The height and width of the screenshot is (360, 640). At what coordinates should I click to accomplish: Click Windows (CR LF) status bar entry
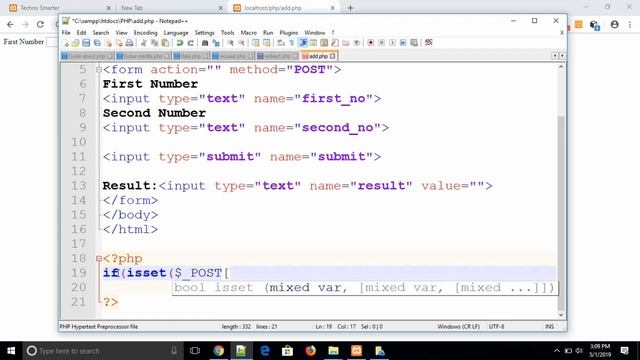pos(458,327)
